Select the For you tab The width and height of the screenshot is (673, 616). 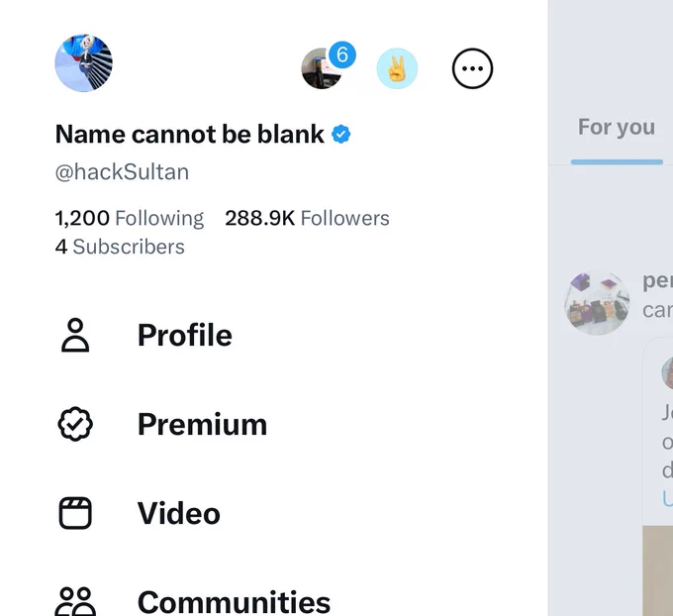click(x=617, y=127)
